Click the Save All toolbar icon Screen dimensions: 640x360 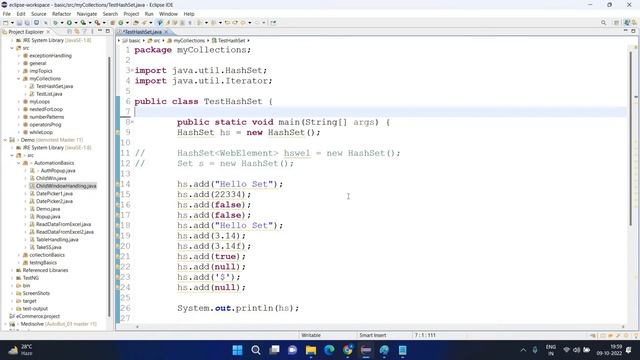(27, 23)
